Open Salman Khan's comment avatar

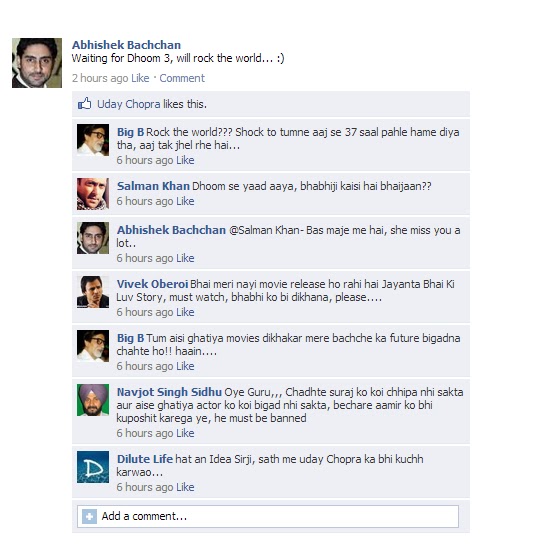tap(93, 194)
